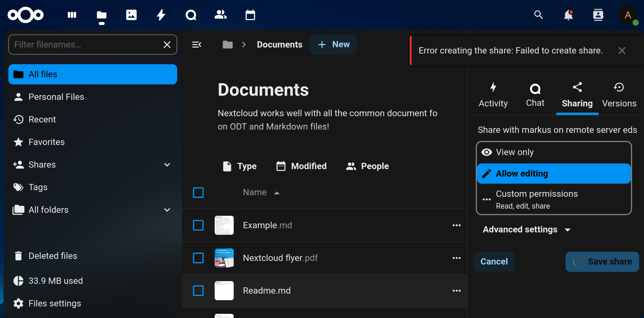Image resolution: width=644 pixels, height=318 pixels.
Task: Open Favorites view
Action: (x=93, y=142)
